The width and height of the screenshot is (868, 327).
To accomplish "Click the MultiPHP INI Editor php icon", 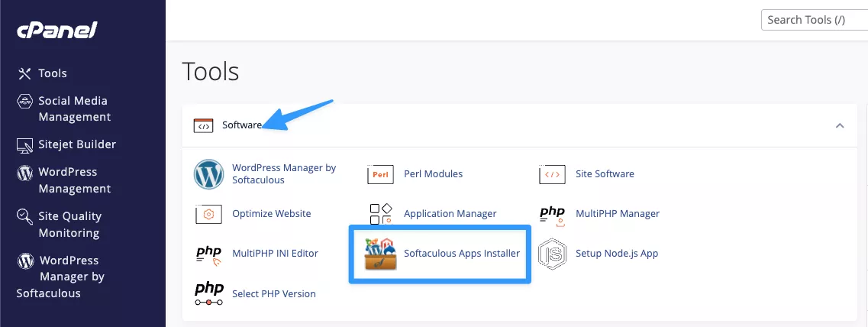I will click(x=208, y=255).
